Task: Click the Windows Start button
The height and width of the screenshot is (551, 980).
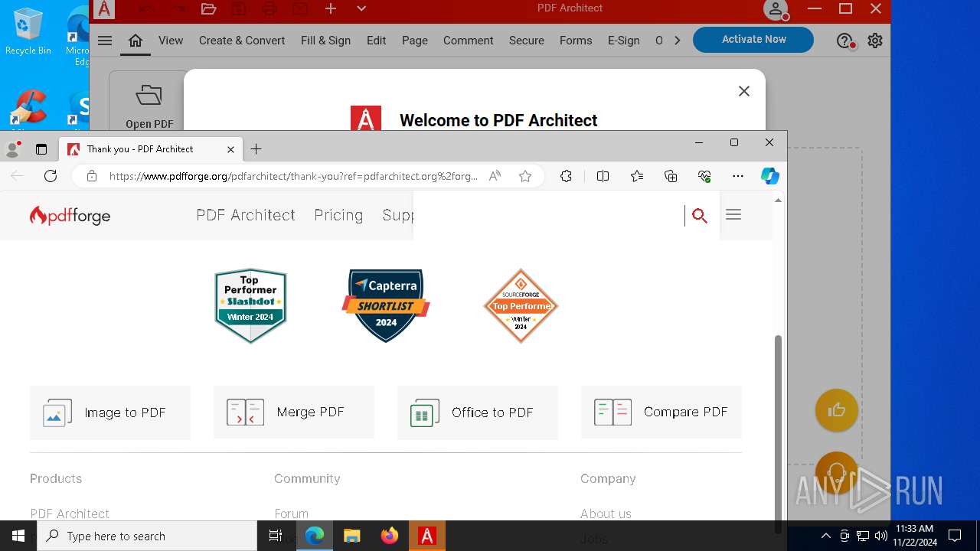Action: (x=18, y=536)
